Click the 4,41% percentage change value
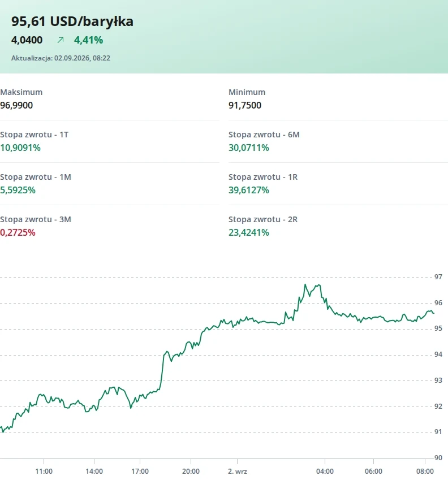The width and height of the screenshot is (448, 489). coord(88,40)
